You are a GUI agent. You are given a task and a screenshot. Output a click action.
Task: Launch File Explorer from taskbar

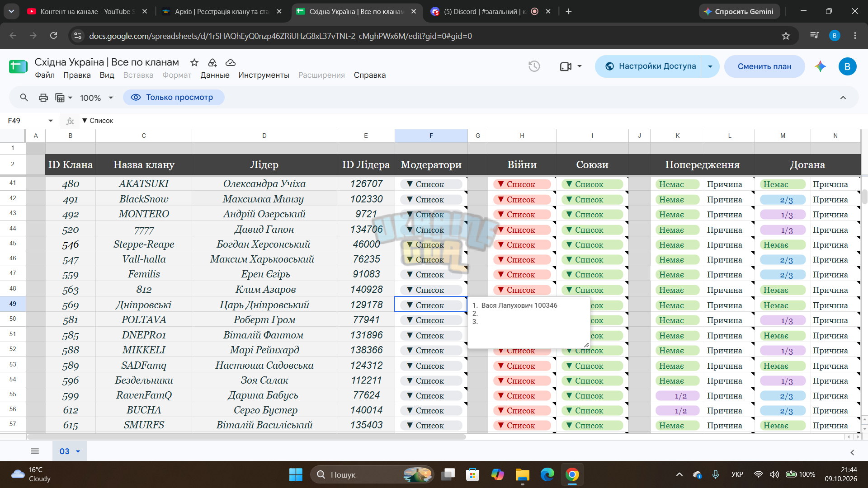coord(522,474)
